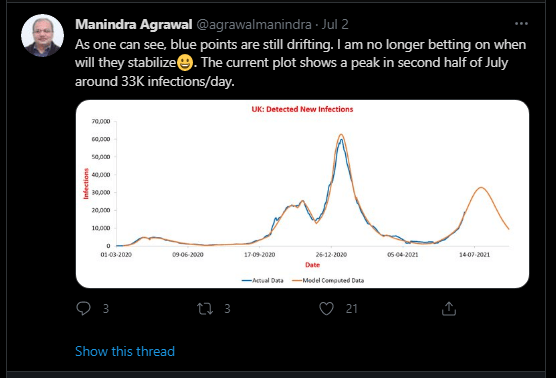Click the Actual Data legend entry
Screen dimensions: 556x378
point(263,280)
